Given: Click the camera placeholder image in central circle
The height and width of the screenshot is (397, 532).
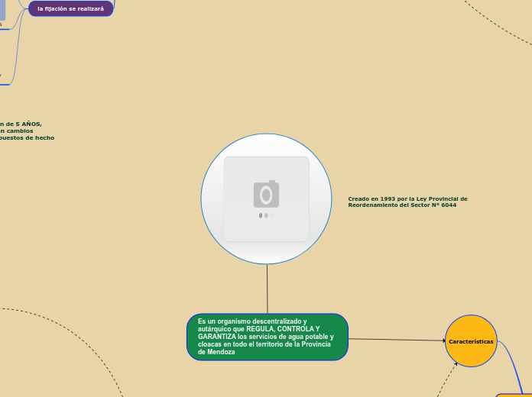Looking at the screenshot, I should point(266,199).
